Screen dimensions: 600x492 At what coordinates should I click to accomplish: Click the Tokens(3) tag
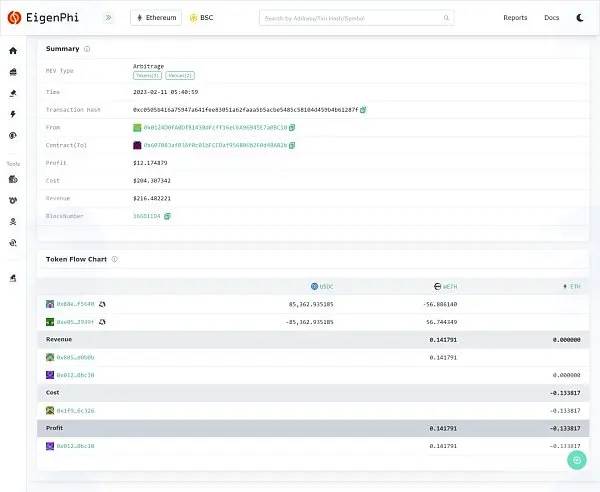[x=147, y=75]
